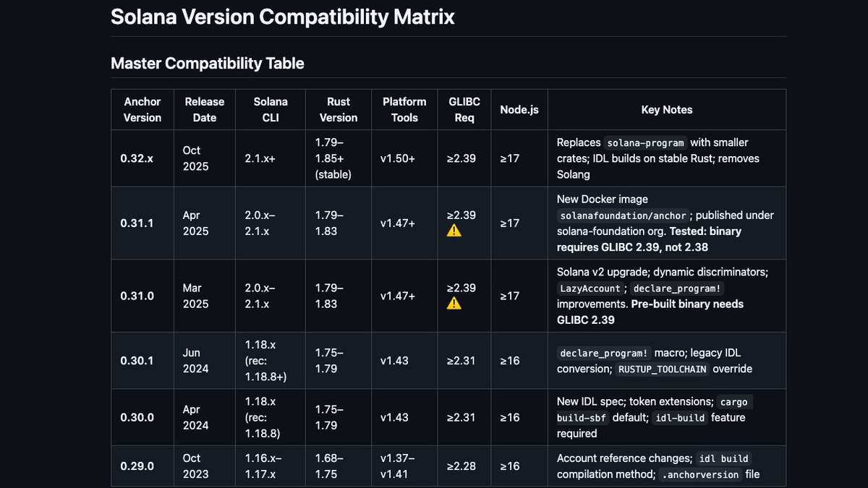Click the GLIBC Req column header

(464, 110)
